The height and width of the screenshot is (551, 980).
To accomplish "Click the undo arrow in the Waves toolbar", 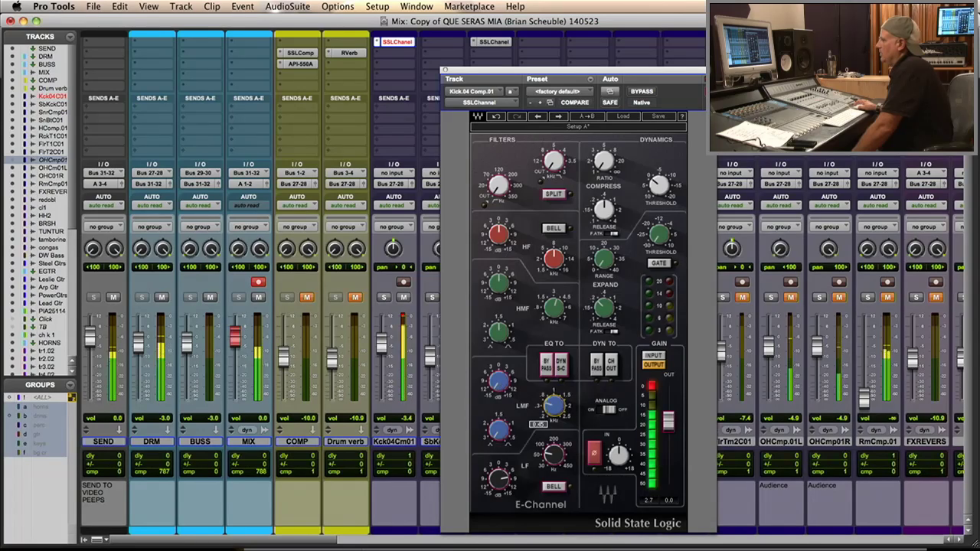I will pyautogui.click(x=496, y=116).
